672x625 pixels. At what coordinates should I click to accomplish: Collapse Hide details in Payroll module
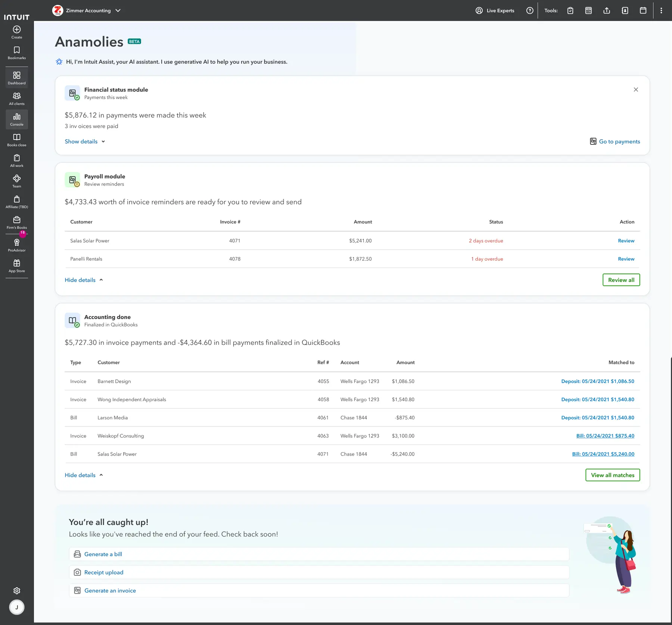[x=84, y=280]
